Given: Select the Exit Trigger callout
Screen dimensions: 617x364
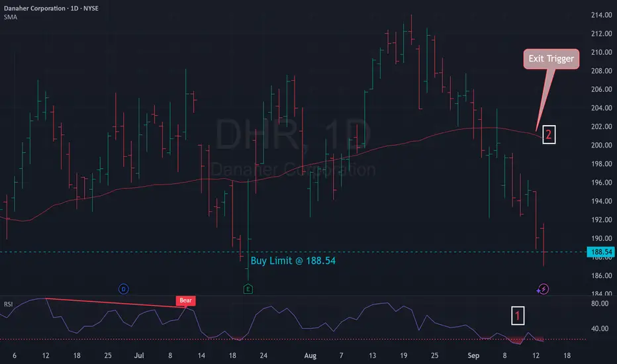Looking at the screenshot, I should click(551, 59).
